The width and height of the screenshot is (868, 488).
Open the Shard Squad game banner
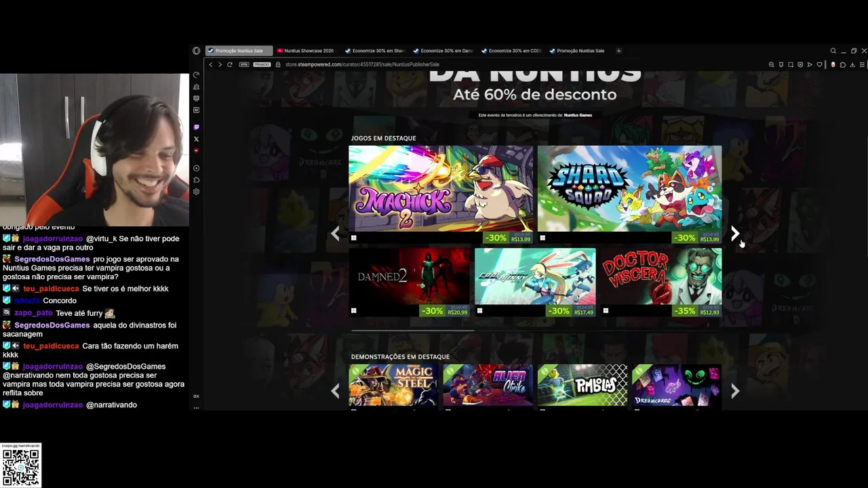click(629, 188)
